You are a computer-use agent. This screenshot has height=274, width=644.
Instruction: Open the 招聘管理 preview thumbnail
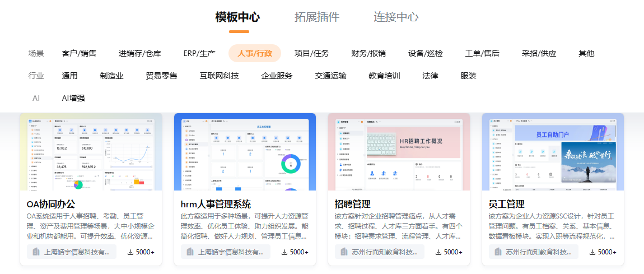click(399, 152)
